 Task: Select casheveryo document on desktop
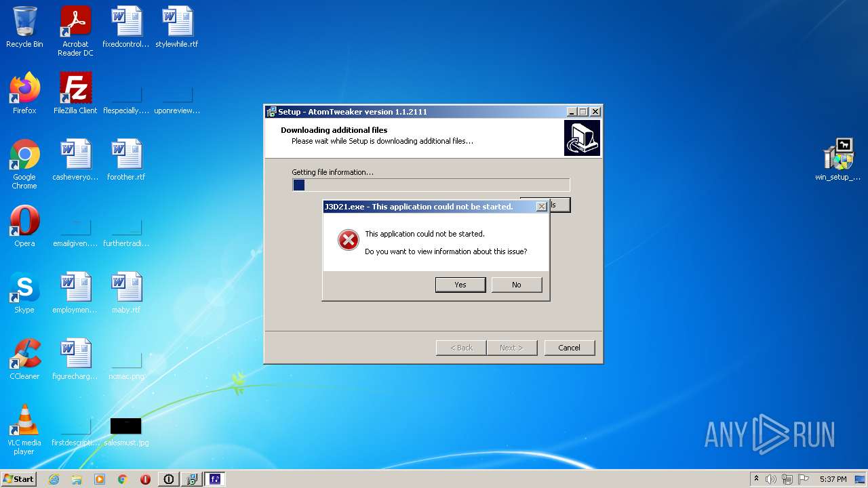click(x=75, y=160)
